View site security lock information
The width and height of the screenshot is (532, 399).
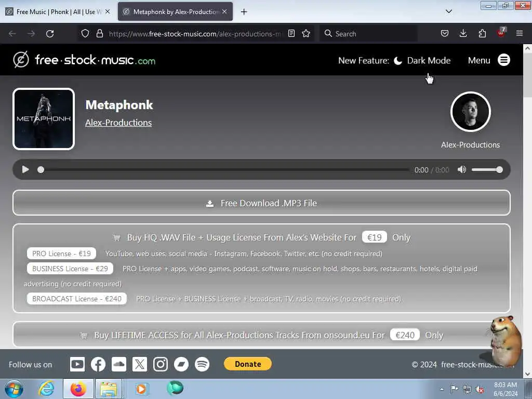tap(99, 33)
